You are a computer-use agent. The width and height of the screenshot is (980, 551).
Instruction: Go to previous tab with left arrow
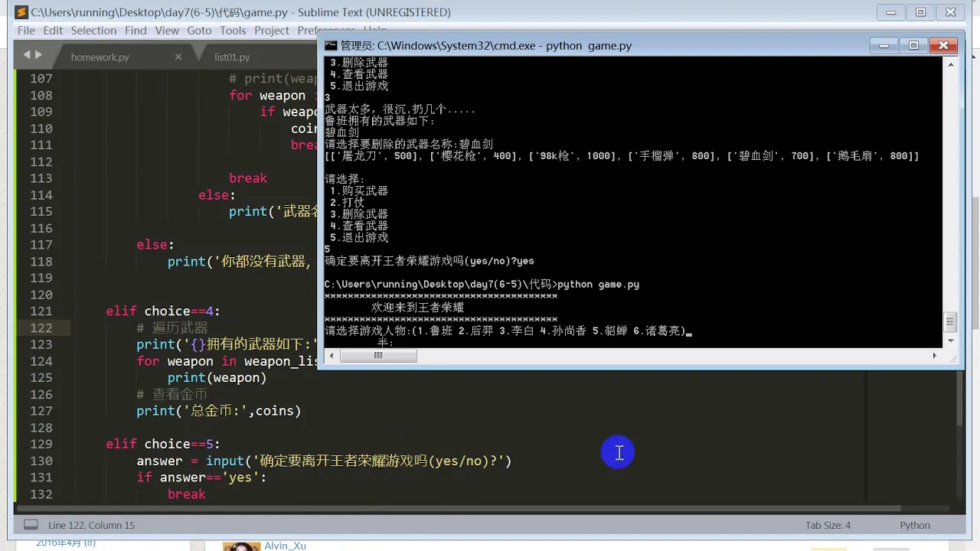point(27,54)
